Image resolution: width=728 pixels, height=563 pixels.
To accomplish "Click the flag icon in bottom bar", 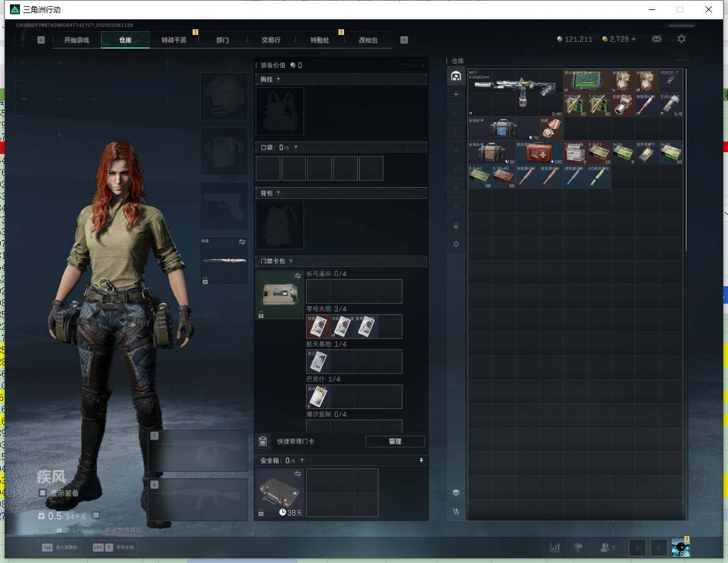I will pos(578,547).
